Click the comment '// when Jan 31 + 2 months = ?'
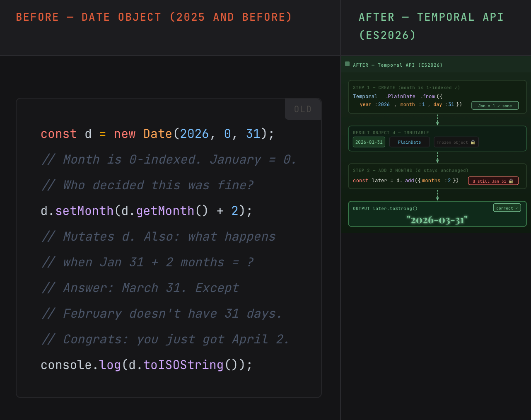 [147, 262]
